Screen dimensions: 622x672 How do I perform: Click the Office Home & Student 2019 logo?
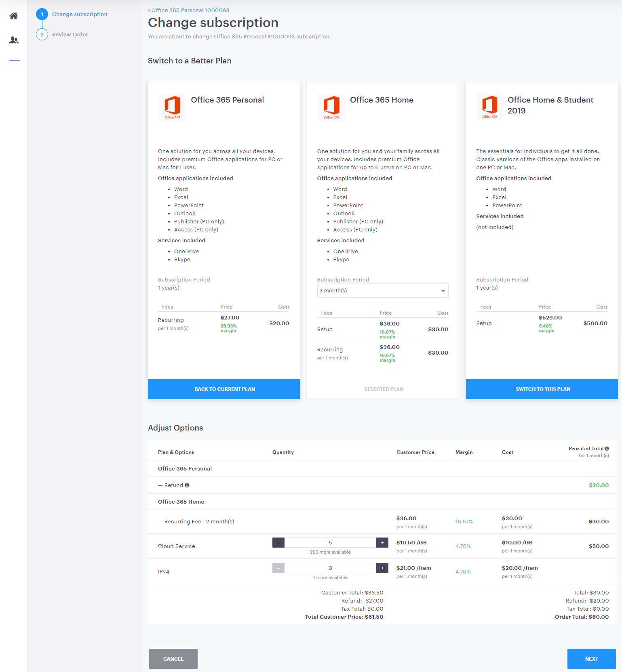click(489, 107)
